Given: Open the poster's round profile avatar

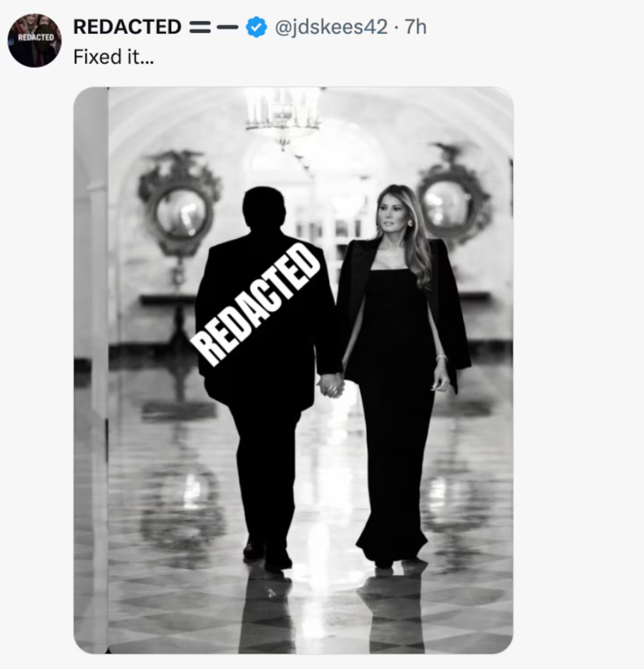Looking at the screenshot, I should point(35,41).
